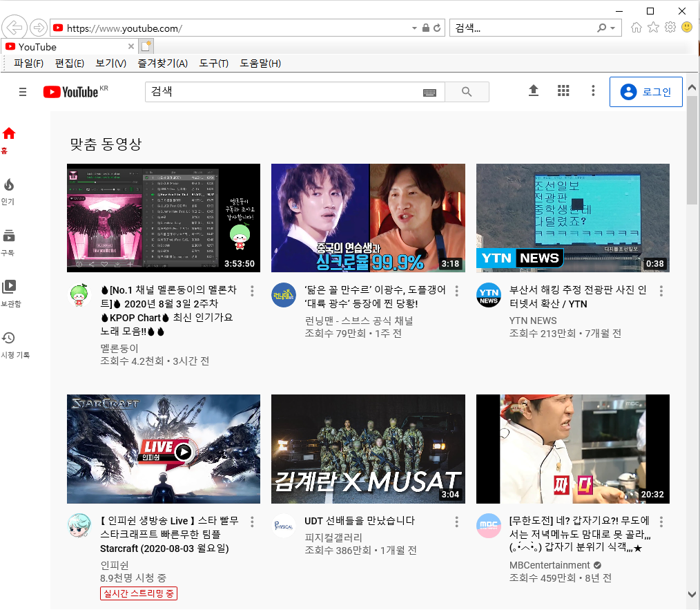Open the 이광수 런닝맨 video thumbnail
The width and height of the screenshot is (700, 610).
click(368, 218)
